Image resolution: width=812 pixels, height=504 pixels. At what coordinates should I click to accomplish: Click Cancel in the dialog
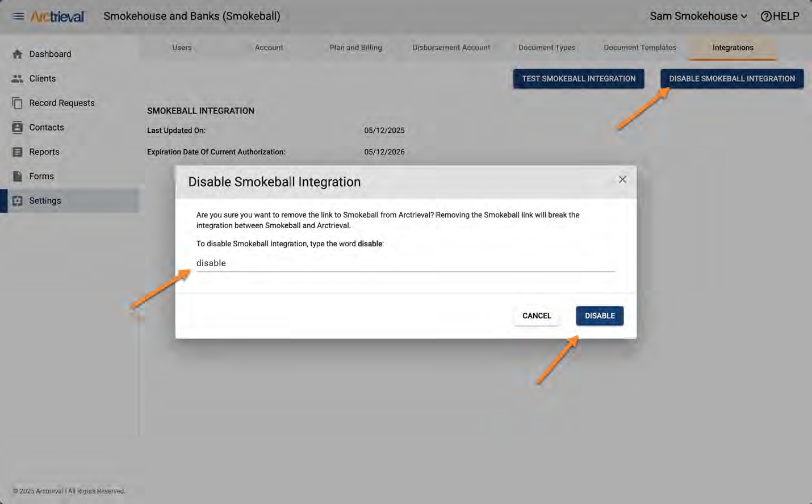point(537,316)
